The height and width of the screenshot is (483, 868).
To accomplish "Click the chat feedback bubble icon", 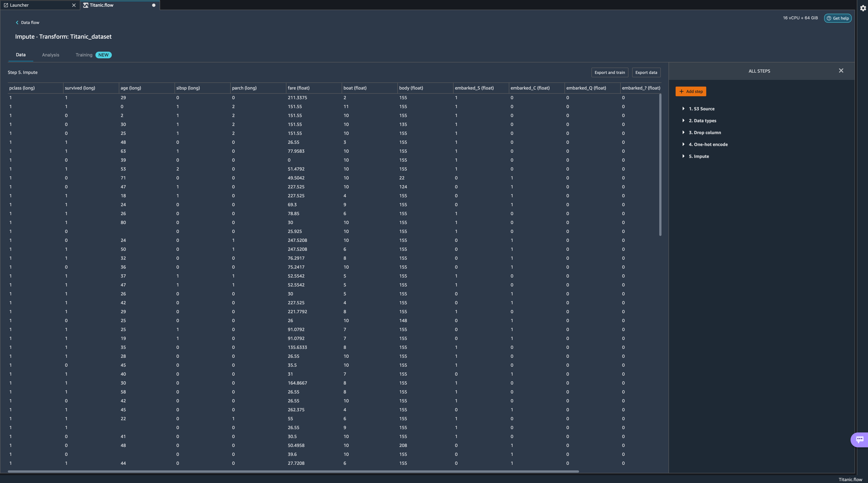I will point(860,439).
